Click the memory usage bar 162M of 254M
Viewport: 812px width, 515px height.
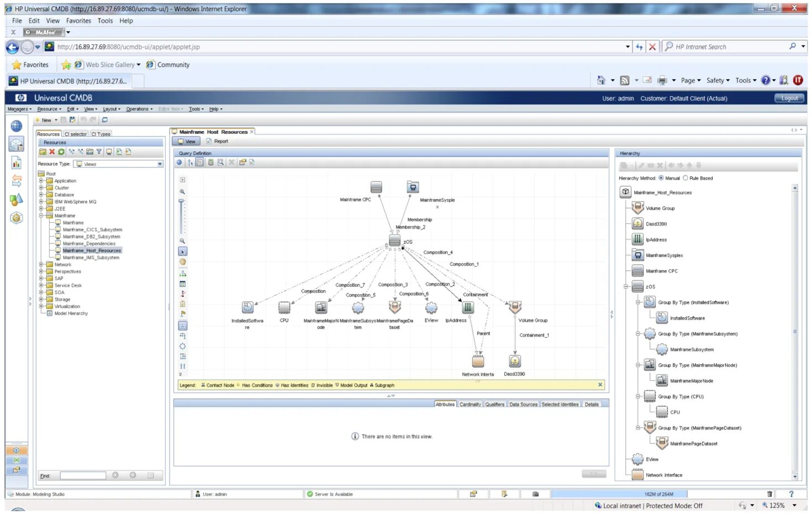658,494
